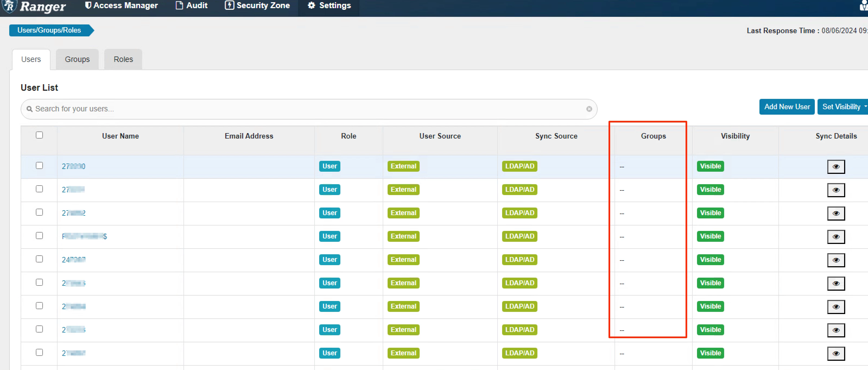Focus the Search for your users field
Screen dimensions: 868x370
(x=309, y=109)
